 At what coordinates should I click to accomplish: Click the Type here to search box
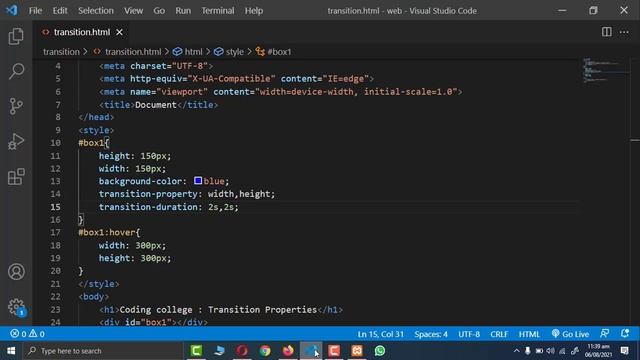(x=102, y=351)
